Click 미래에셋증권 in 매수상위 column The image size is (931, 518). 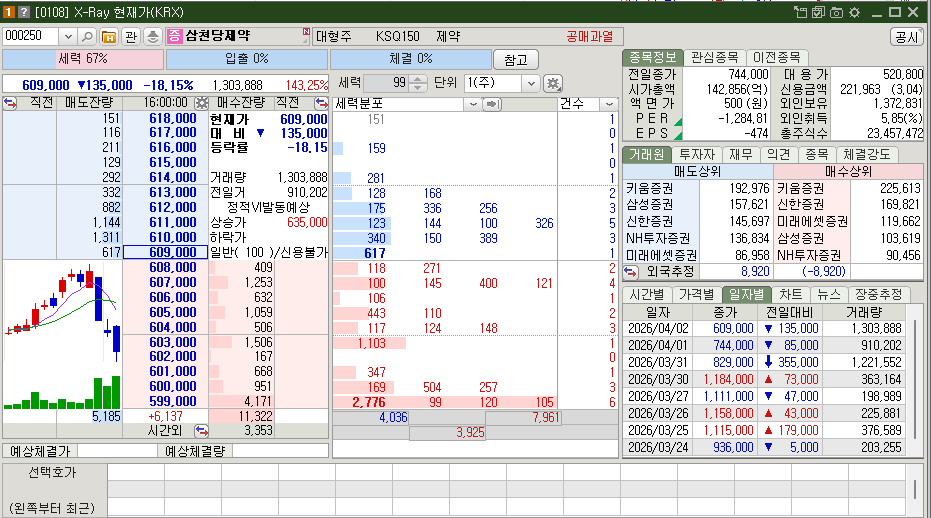(812, 222)
